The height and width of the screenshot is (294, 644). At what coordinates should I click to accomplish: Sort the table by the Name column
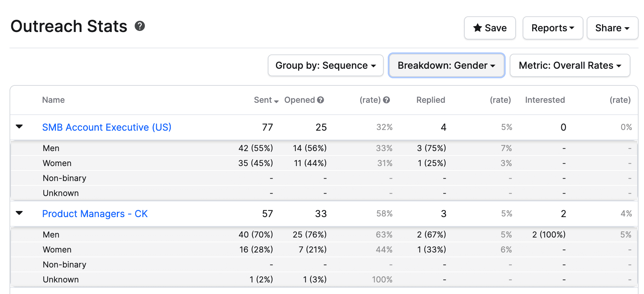point(53,100)
